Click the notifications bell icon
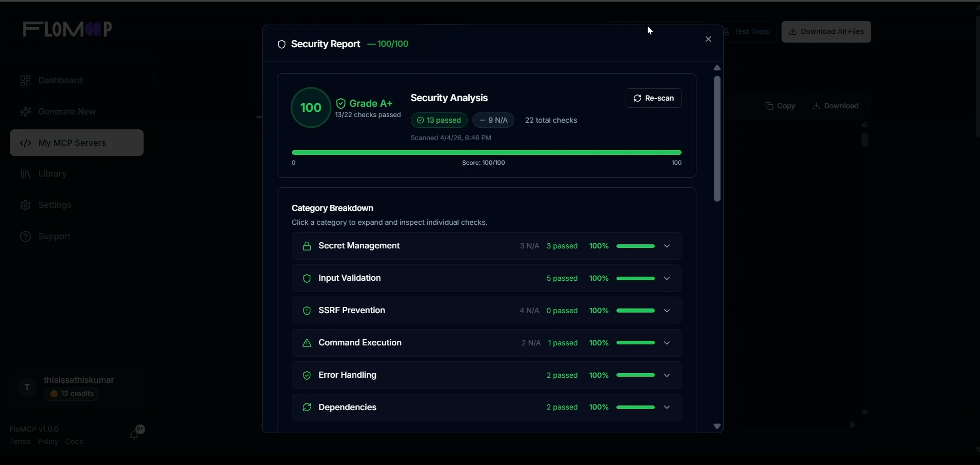 (x=134, y=435)
